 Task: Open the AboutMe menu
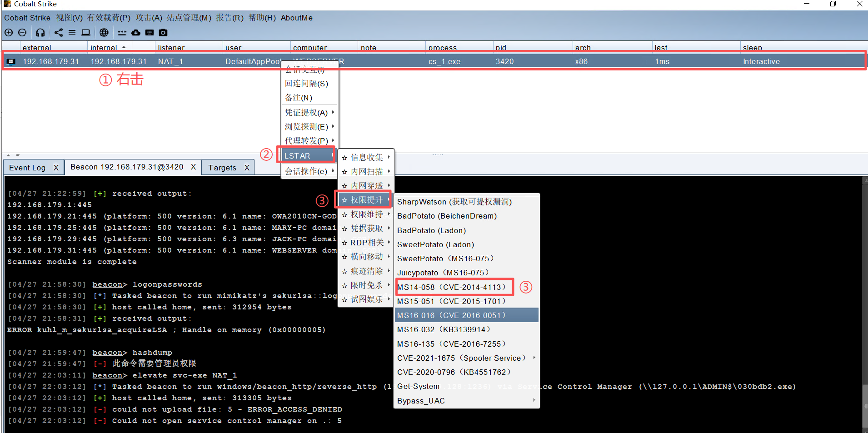(x=296, y=18)
